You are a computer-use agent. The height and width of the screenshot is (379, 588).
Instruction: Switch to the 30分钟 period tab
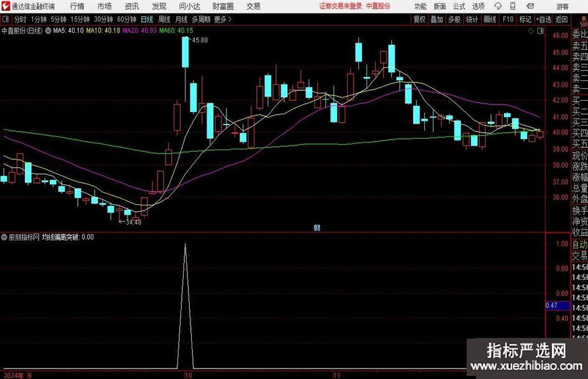[103, 19]
